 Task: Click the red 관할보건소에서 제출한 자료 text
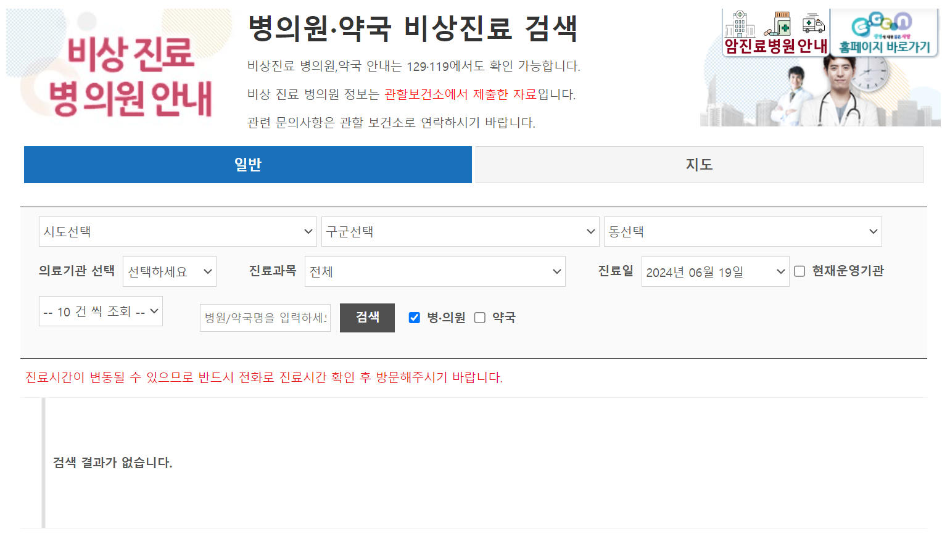460,94
